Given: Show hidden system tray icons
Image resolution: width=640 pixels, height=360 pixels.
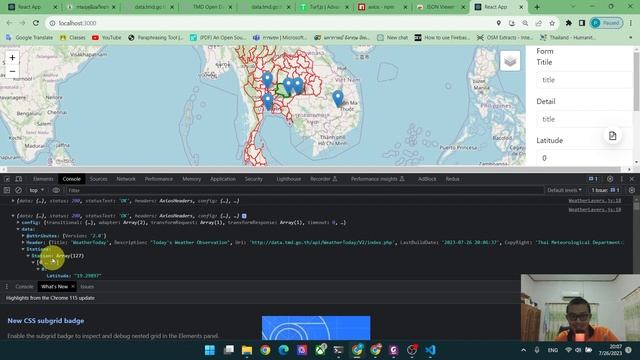Looking at the screenshot, I should click(x=523, y=350).
